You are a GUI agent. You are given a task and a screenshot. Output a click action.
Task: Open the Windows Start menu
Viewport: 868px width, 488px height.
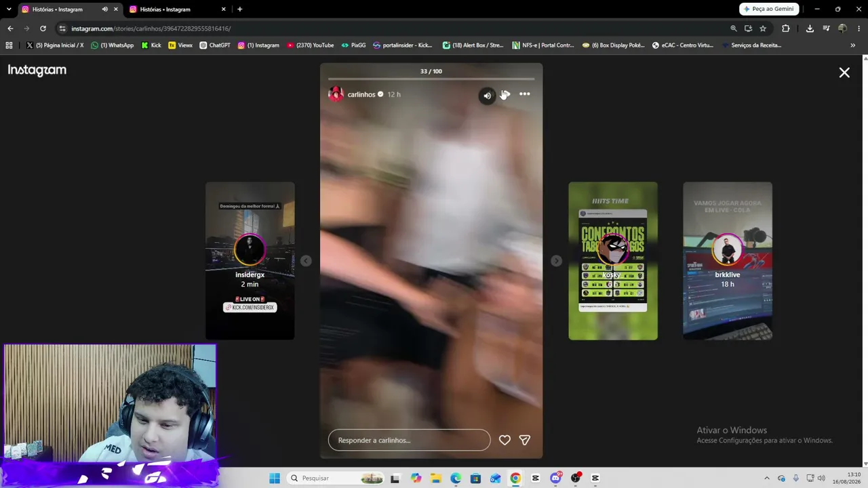point(274,479)
